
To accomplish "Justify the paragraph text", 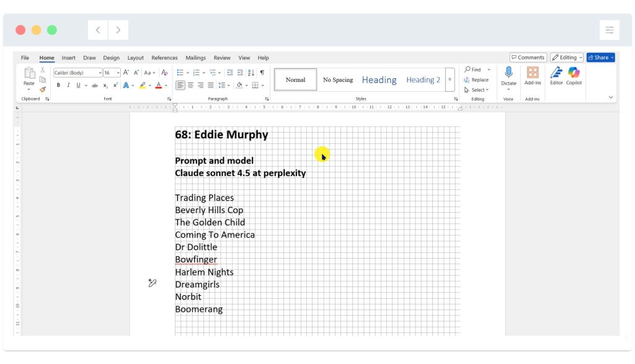I will (x=211, y=86).
